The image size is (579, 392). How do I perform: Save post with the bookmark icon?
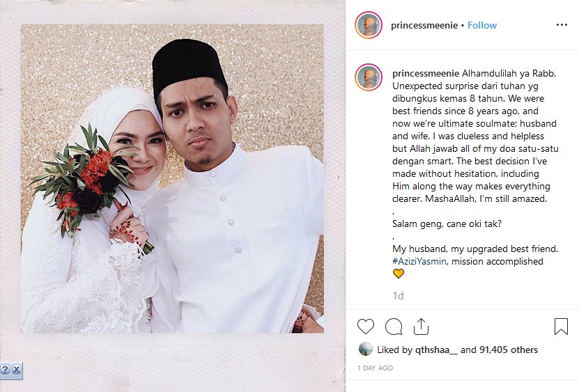561,327
